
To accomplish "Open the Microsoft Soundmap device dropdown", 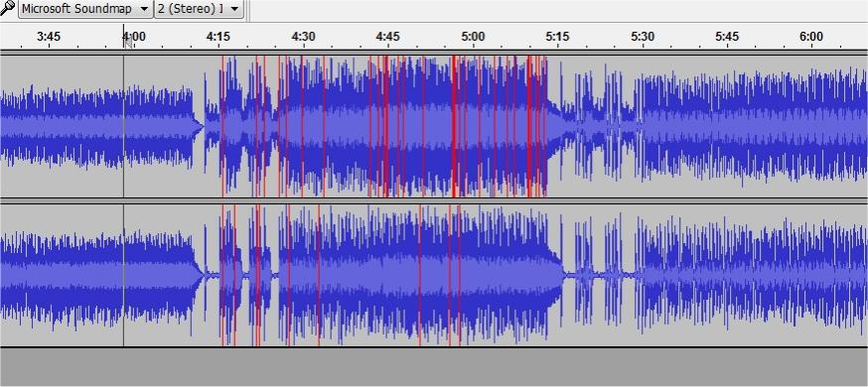I will coord(85,9).
